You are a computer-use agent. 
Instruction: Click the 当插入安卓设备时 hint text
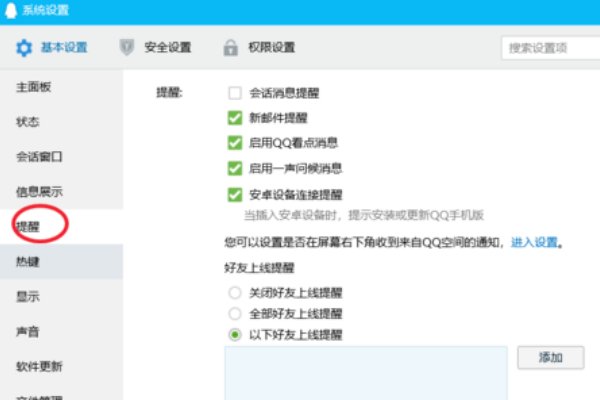coord(364,215)
